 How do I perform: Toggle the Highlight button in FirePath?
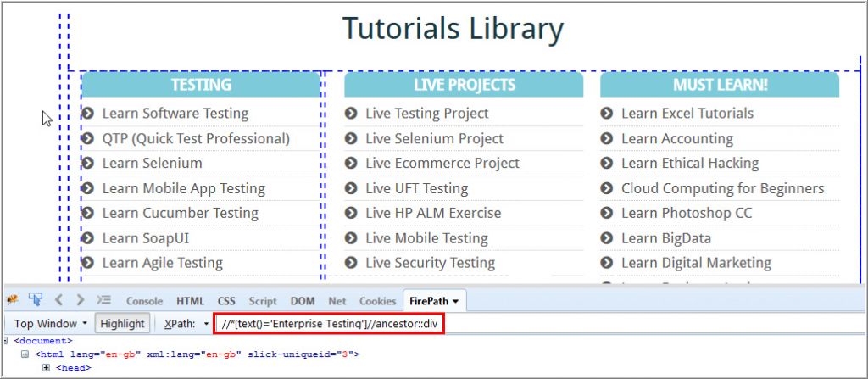(x=122, y=324)
